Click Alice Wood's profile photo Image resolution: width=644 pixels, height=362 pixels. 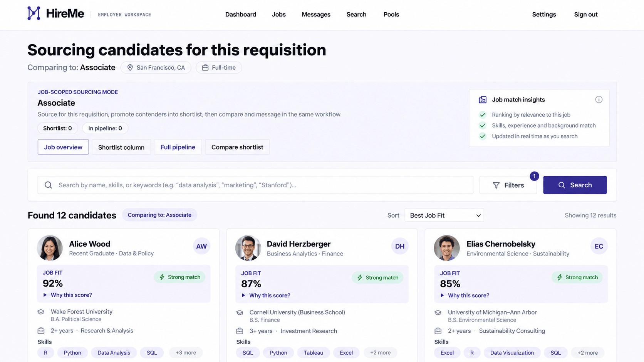(50, 248)
